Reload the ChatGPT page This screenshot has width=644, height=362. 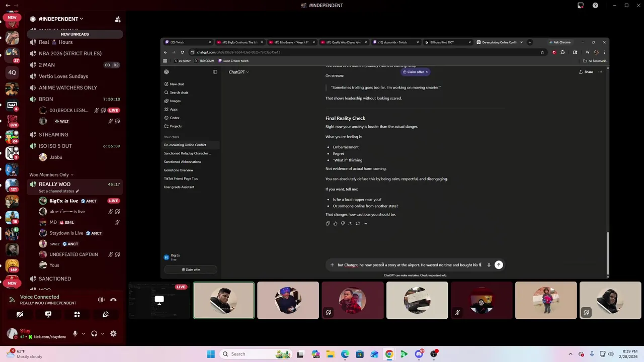[x=182, y=52]
